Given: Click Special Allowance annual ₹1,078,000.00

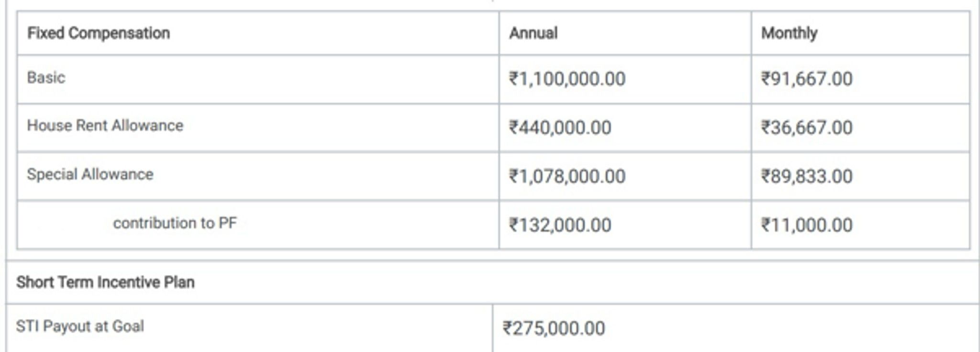Looking at the screenshot, I should pos(567,177).
